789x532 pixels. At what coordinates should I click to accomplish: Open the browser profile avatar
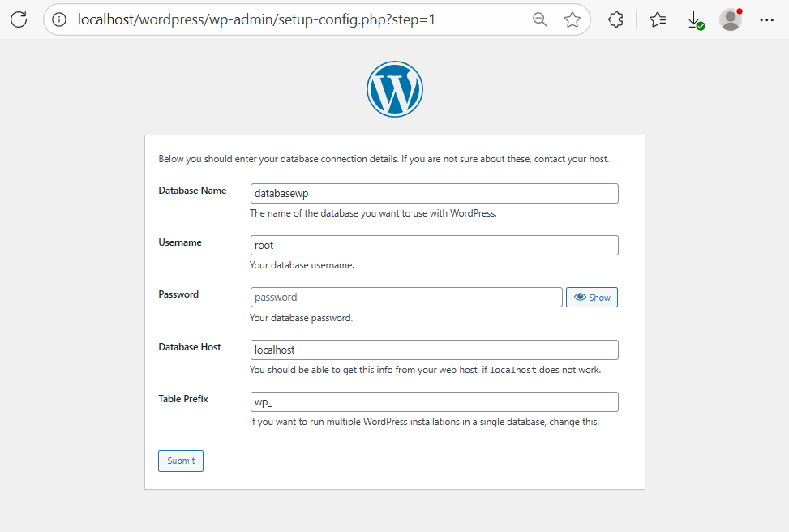pyautogui.click(x=731, y=19)
